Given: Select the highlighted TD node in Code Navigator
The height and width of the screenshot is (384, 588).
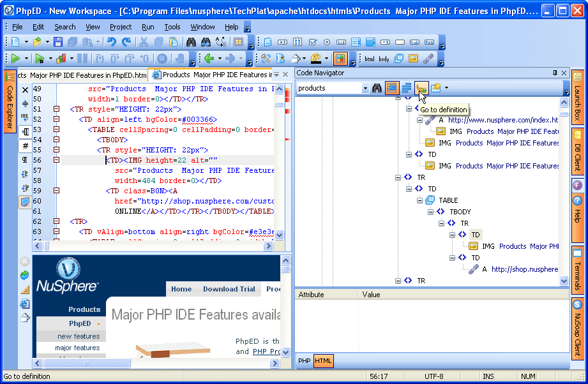Looking at the screenshot, I should 476,235.
